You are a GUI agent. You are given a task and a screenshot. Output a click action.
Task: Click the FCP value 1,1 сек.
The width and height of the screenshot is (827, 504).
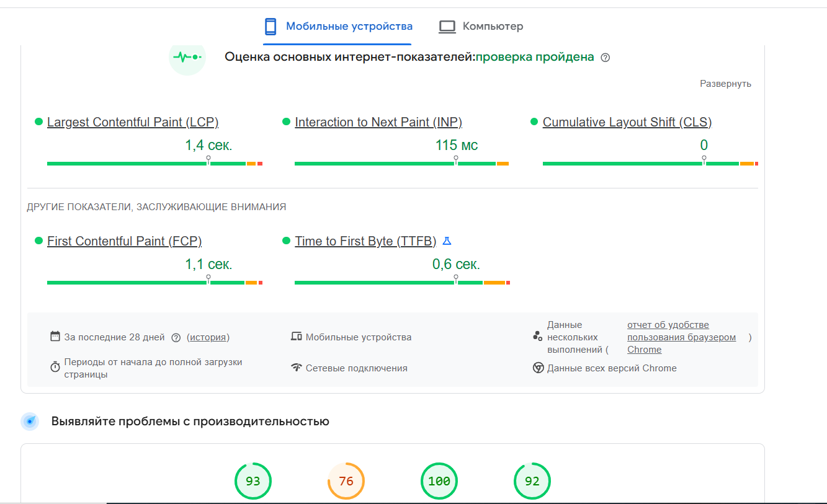[208, 265]
